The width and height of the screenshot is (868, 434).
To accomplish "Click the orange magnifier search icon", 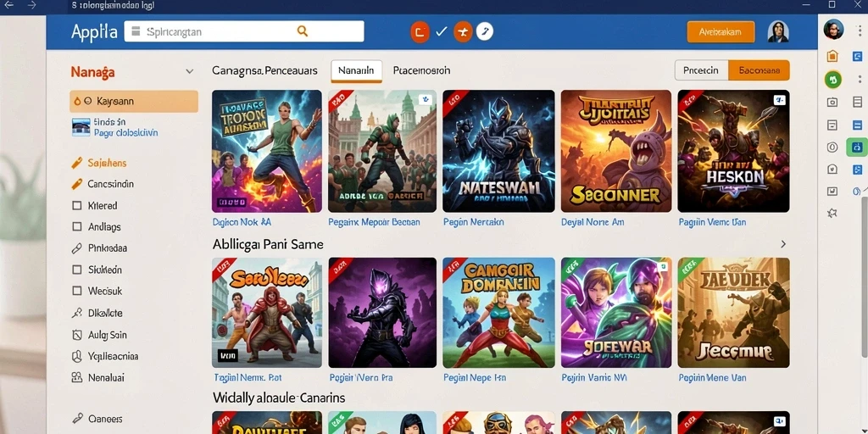I will point(303,31).
